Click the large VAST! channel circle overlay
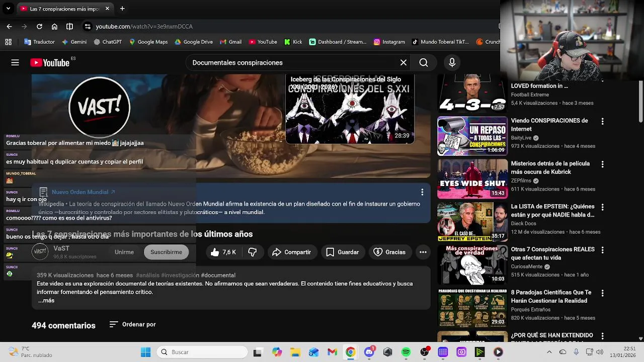 [x=99, y=107]
